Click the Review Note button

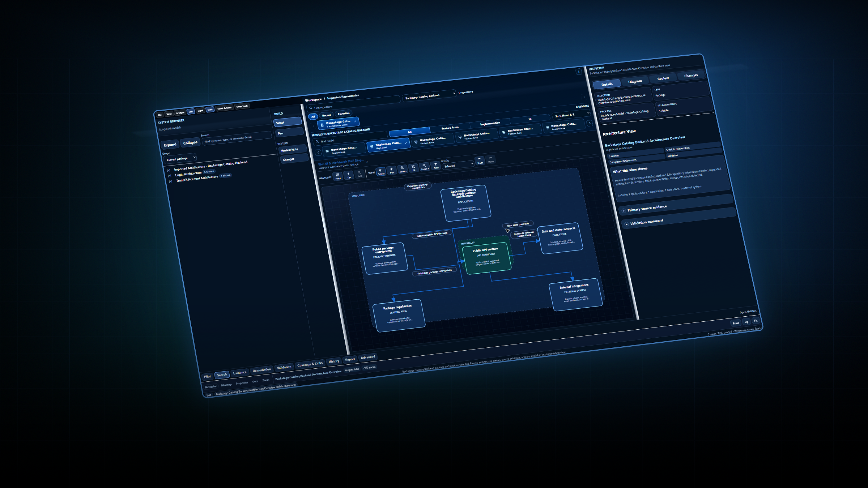[x=293, y=149]
